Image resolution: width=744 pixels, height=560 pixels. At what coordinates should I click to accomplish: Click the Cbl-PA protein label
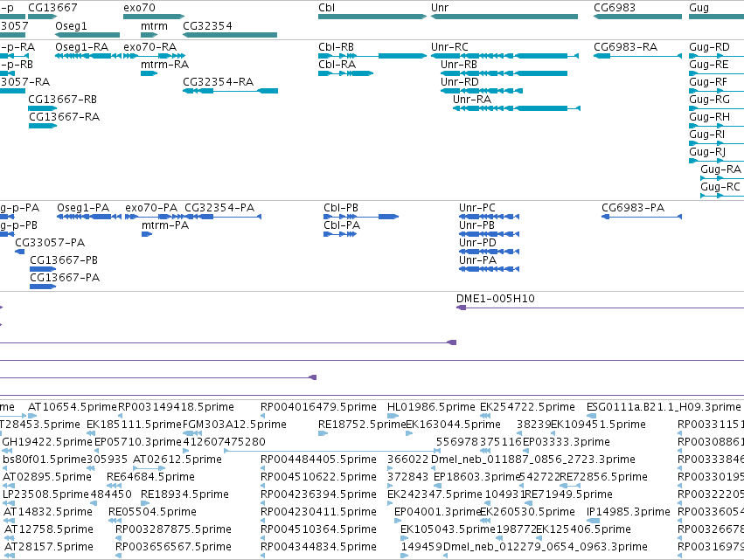tap(342, 225)
